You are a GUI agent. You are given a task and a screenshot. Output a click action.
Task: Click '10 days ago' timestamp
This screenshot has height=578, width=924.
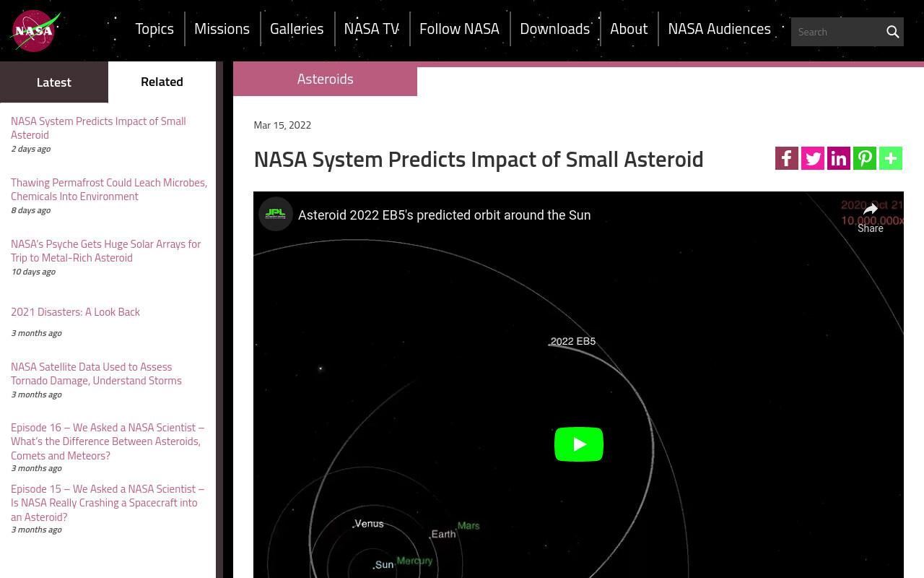click(x=33, y=272)
